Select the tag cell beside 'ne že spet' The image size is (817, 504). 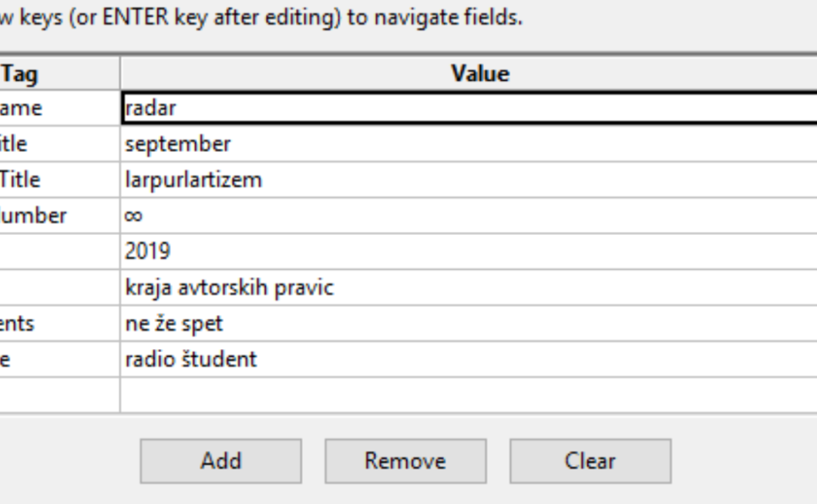[x=59, y=323]
